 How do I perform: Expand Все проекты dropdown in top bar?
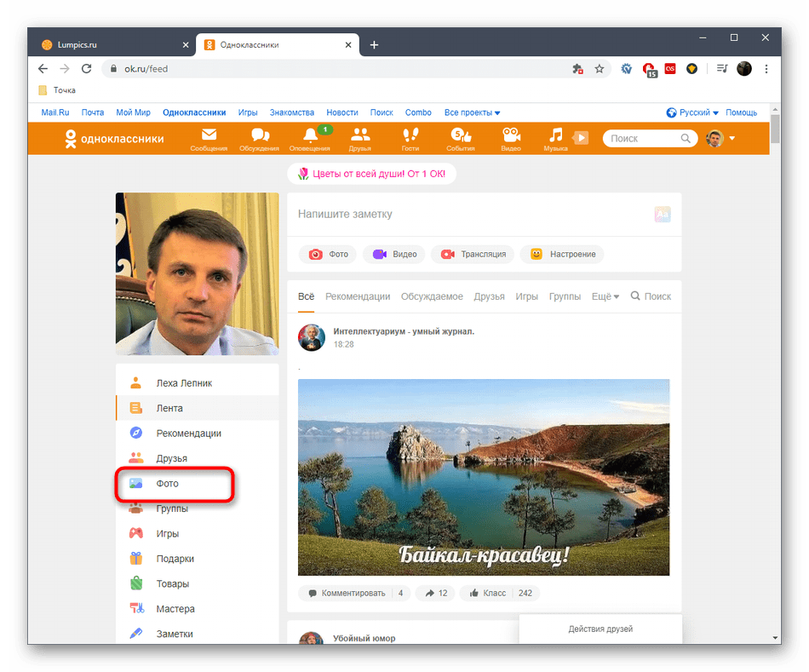(472, 112)
